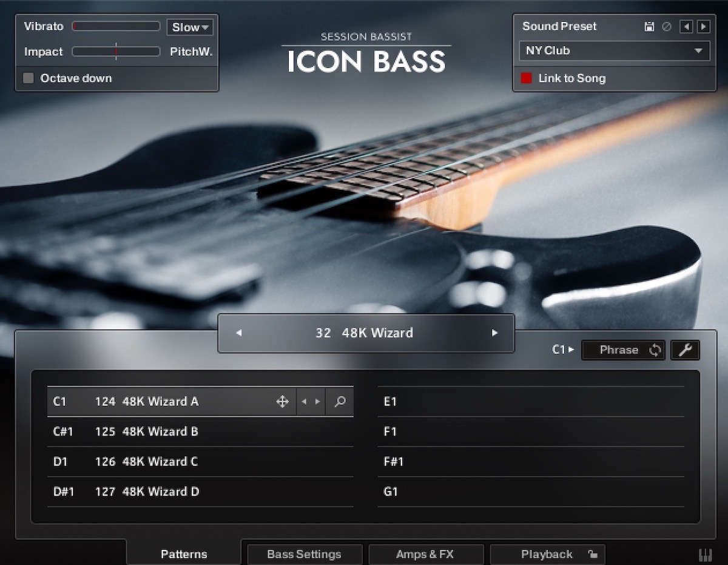728x565 pixels.
Task: Click the delete sound preset icon
Action: [x=667, y=27]
